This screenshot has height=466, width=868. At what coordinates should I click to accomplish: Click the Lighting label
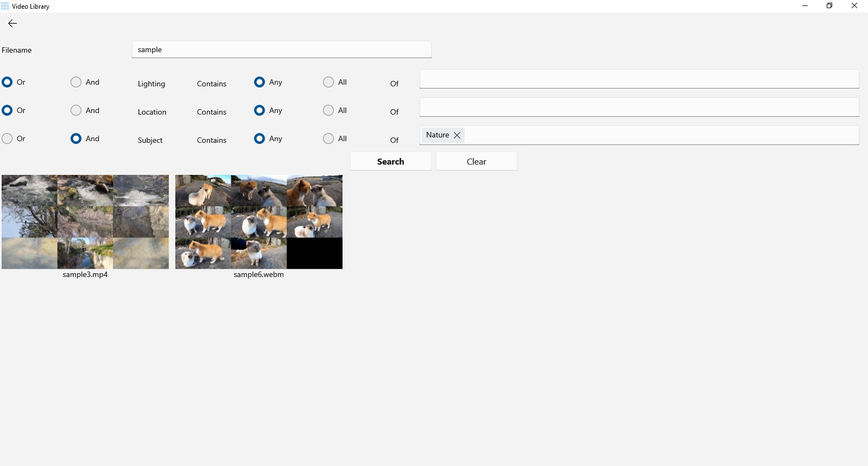coord(151,84)
